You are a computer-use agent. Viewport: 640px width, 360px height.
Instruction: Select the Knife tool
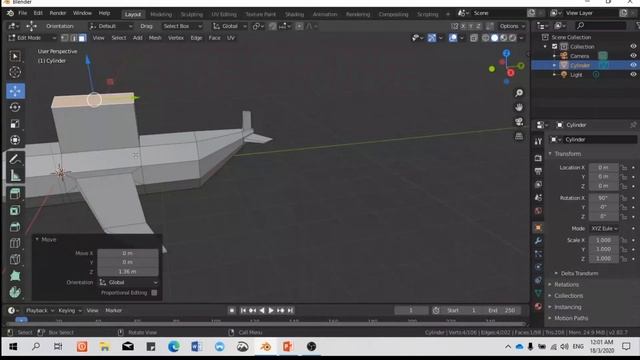15,259
